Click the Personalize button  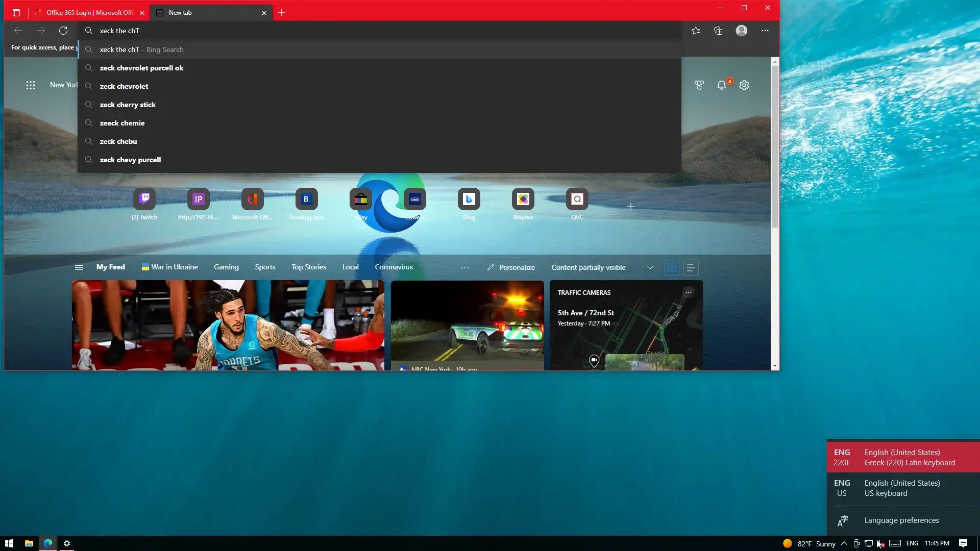click(x=511, y=267)
